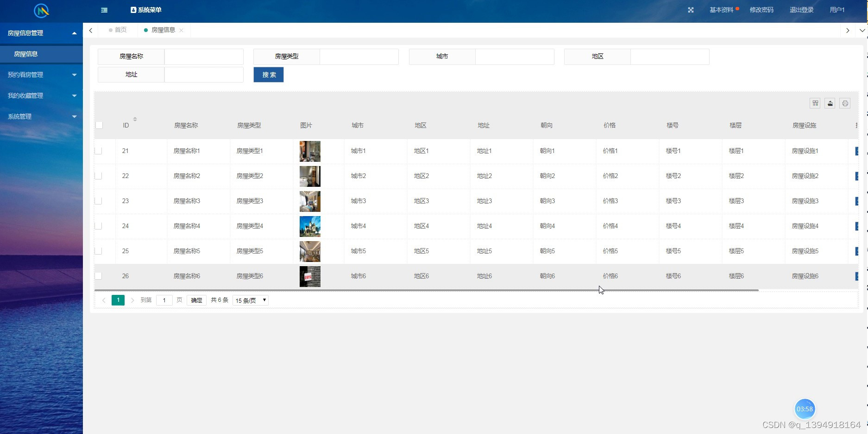Viewport: 868px width, 434px height.
Task: Close the 房屋信息 tab
Action: click(181, 30)
